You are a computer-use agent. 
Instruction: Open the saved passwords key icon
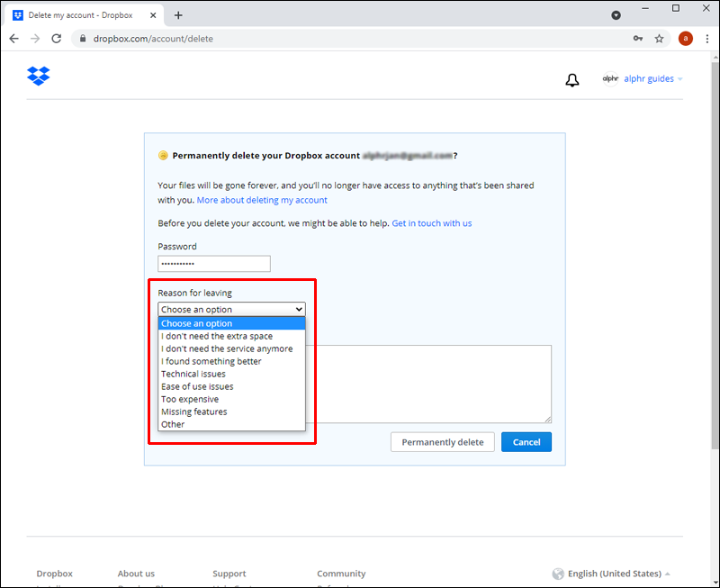click(x=638, y=39)
